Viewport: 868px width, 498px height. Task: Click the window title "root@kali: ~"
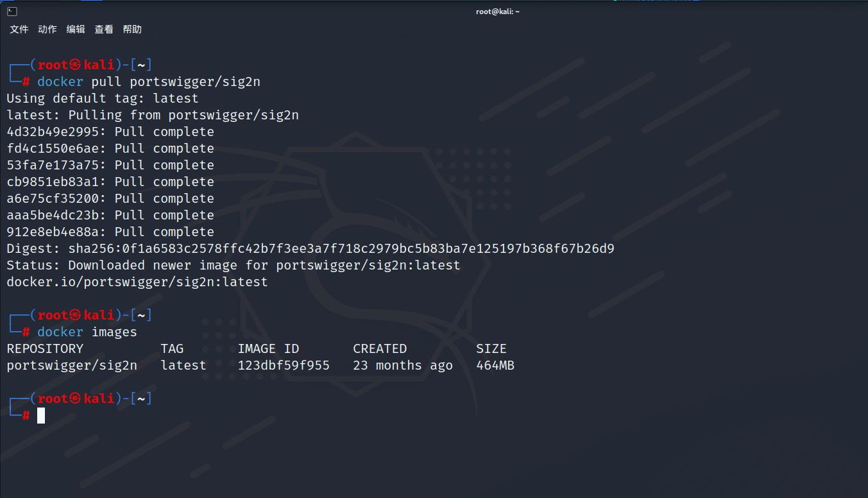pyautogui.click(x=498, y=12)
